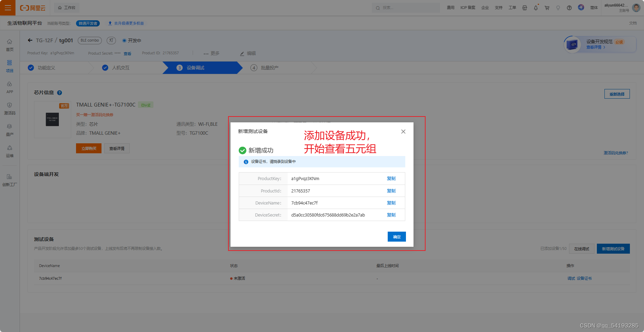Image resolution: width=644 pixels, height=332 pixels.
Task: Open 创新工厂 in the sidebar
Action: pyautogui.click(x=10, y=180)
